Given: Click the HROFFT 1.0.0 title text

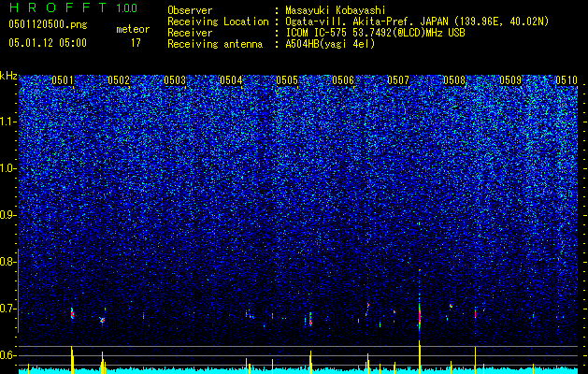Looking at the screenshot, I should [73, 7].
